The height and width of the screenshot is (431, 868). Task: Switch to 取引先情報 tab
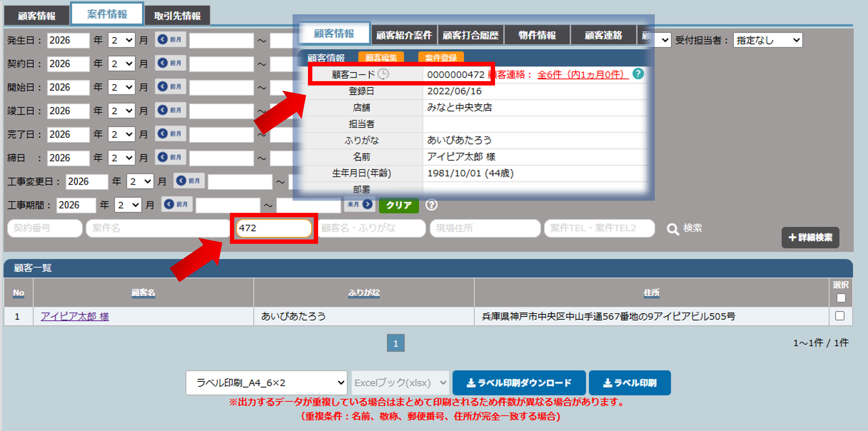[177, 16]
